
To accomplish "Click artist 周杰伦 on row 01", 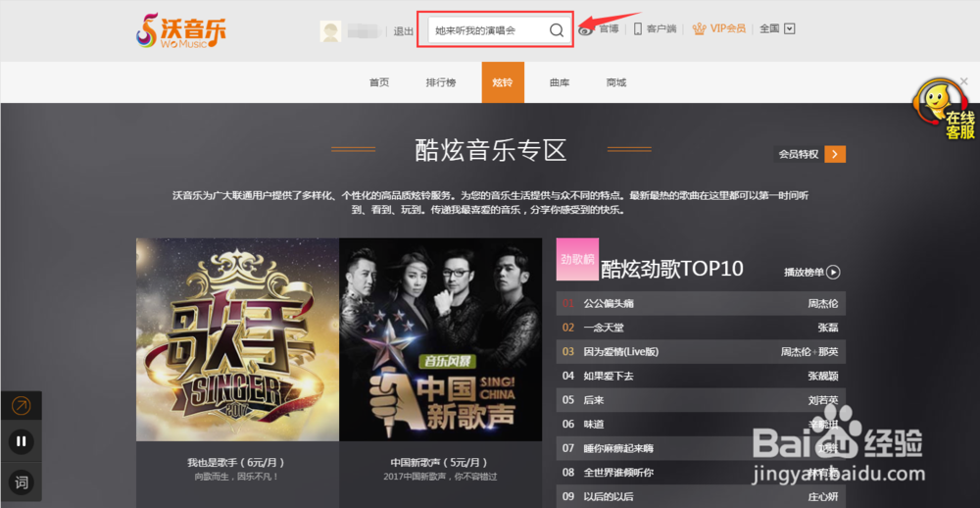I will pyautogui.click(x=823, y=303).
